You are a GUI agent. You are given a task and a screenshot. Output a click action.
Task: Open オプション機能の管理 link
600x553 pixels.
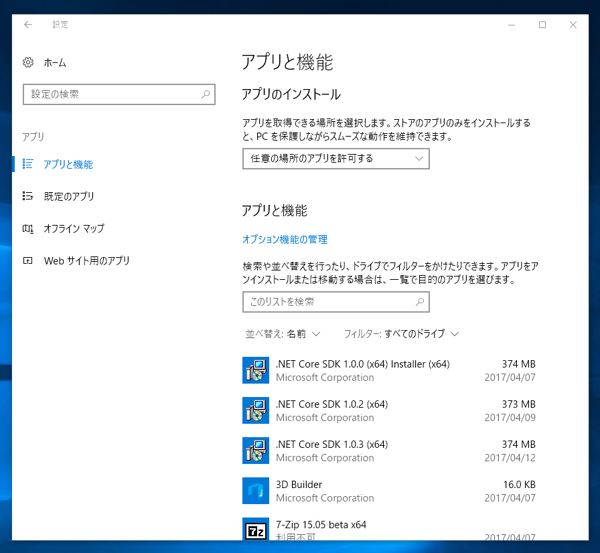285,240
